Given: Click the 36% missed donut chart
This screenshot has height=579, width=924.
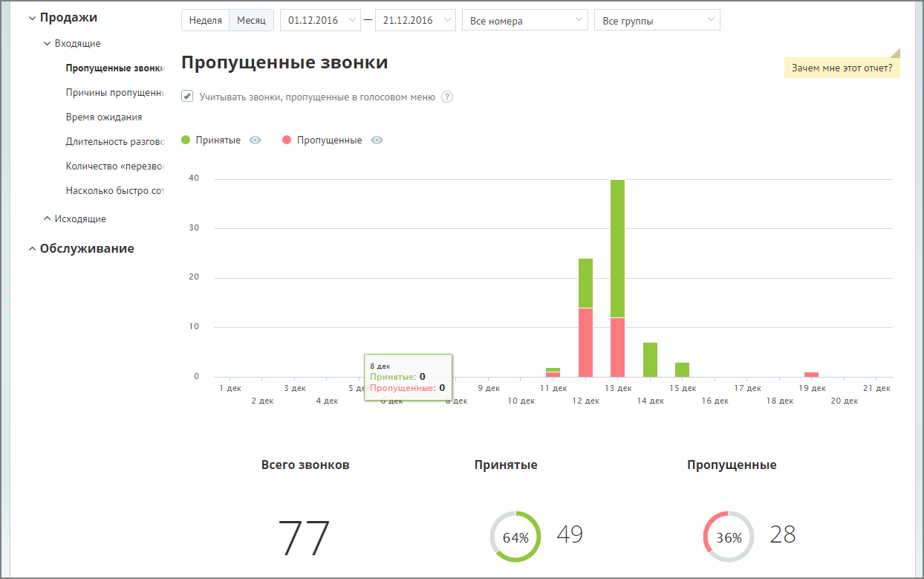Looking at the screenshot, I should tap(729, 537).
